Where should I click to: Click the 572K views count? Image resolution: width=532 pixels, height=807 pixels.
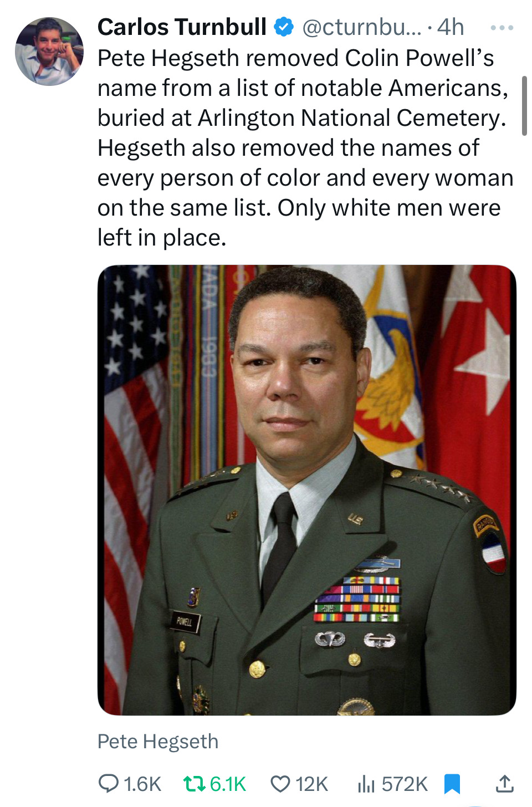[405, 784]
